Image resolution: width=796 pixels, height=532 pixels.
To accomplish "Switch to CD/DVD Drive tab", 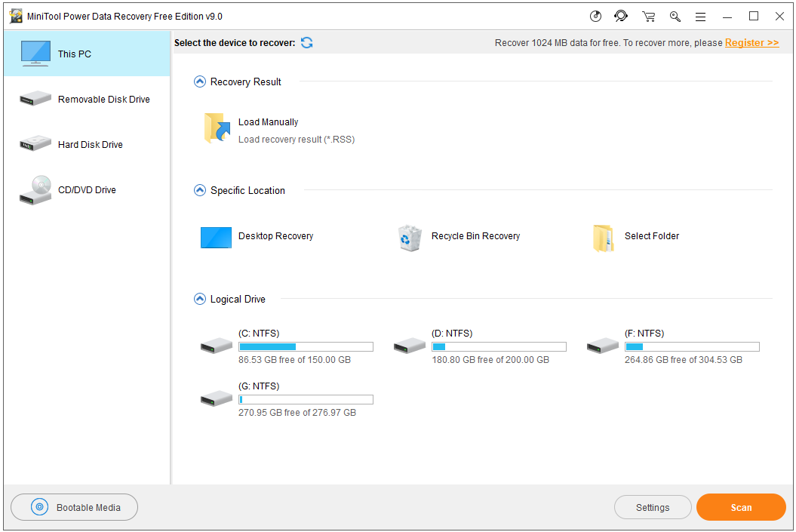I will (x=88, y=190).
